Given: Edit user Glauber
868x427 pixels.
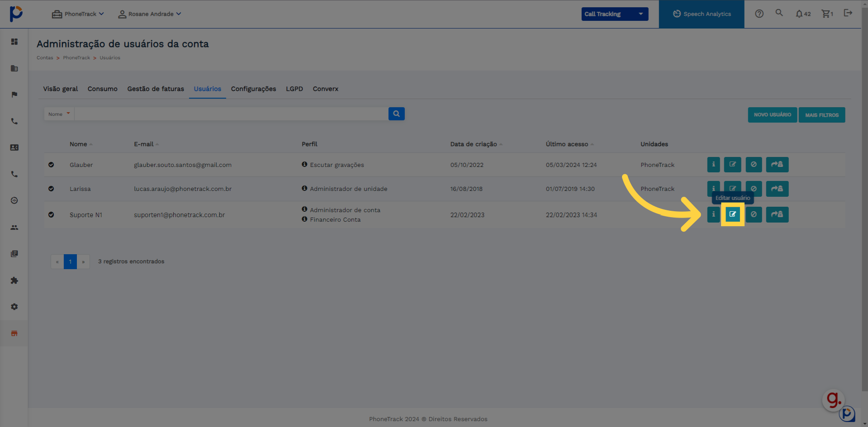Looking at the screenshot, I should point(732,165).
